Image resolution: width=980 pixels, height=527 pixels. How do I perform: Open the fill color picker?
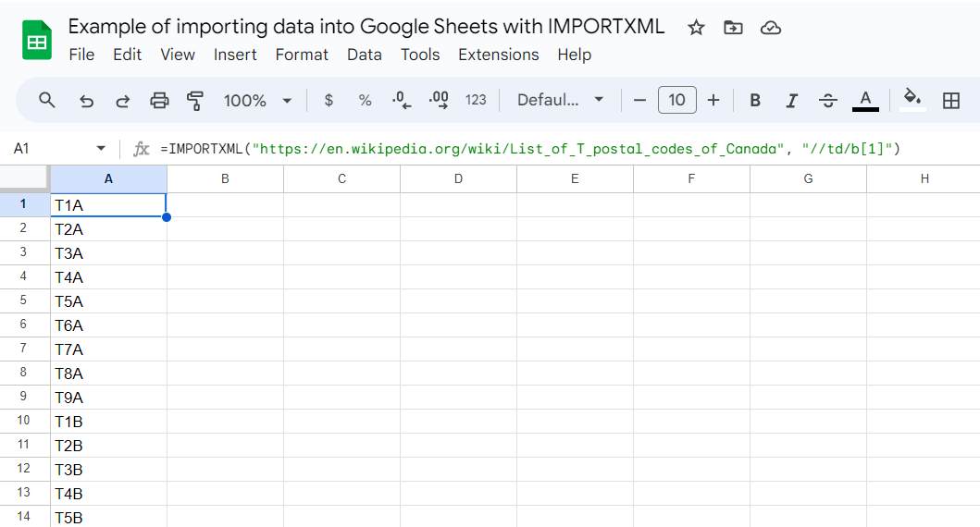[x=912, y=100]
